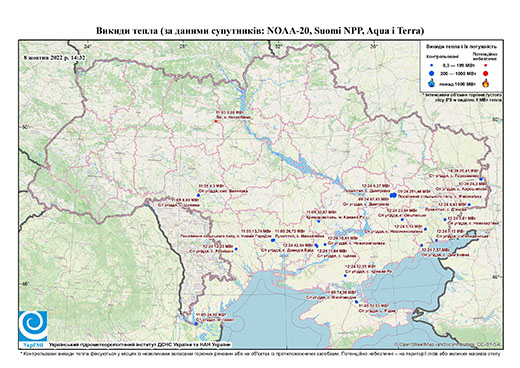This screenshot has height=368, width=520.
Task: Click the blue marker at Danube delta
Action: click(196, 324)
